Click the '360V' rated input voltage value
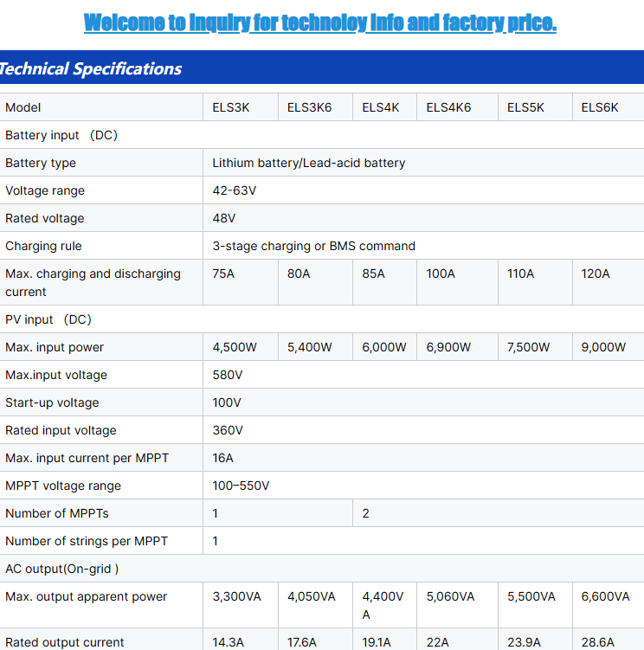 (x=228, y=431)
